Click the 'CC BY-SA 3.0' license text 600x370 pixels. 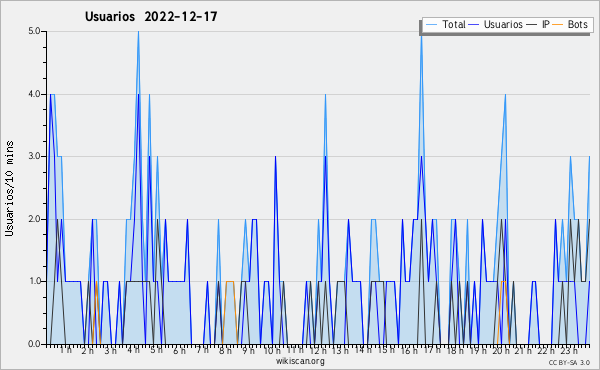[x=569, y=362]
